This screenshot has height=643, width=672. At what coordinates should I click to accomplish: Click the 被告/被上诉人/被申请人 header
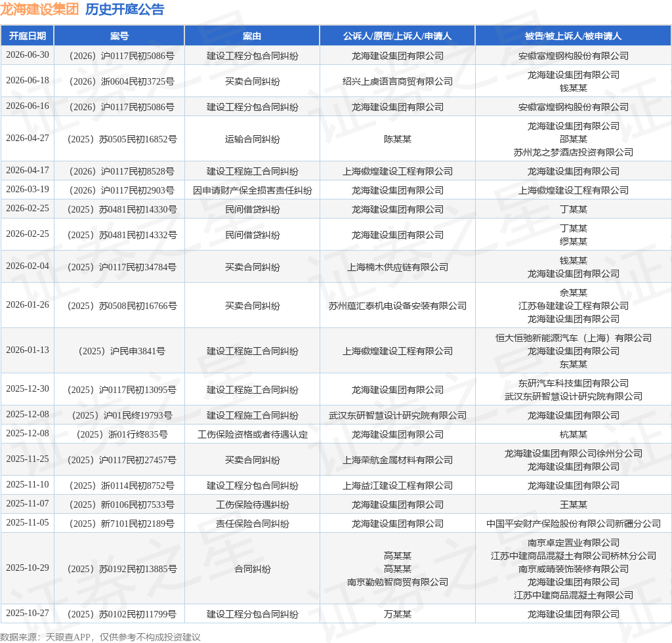coord(573,36)
